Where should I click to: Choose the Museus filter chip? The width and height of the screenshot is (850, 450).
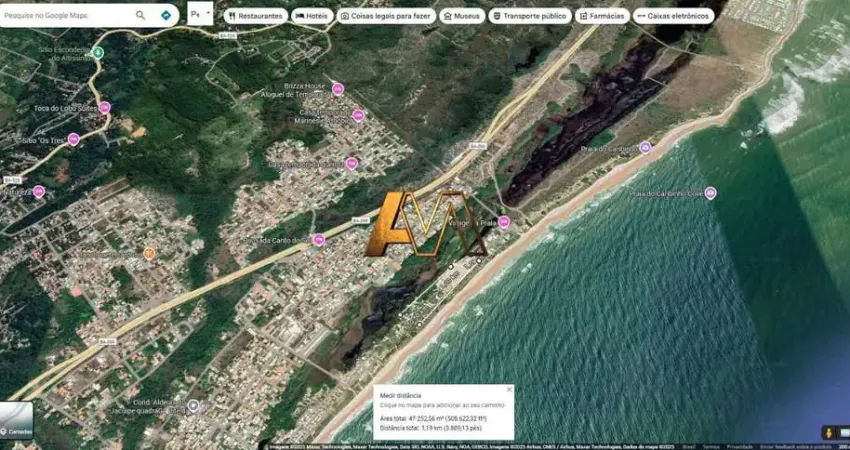click(x=461, y=16)
